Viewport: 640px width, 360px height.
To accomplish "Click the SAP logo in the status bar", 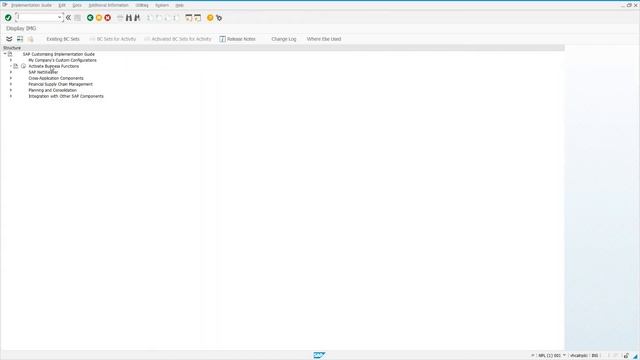I will 319,356.
